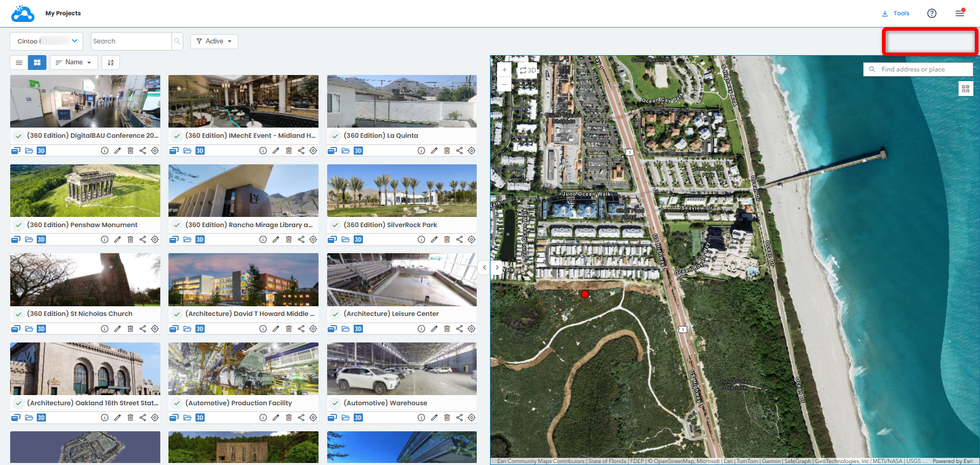Viewport: 980px width, 465px height.
Task: Focus the Find address or place field
Action: tap(918, 69)
